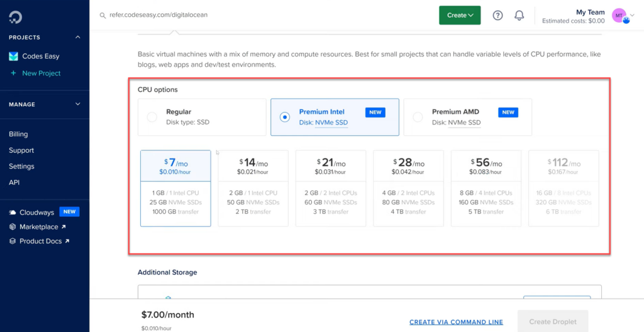This screenshot has height=332, width=644.
Task: Click the Disk type: SSD text
Action: click(x=187, y=122)
